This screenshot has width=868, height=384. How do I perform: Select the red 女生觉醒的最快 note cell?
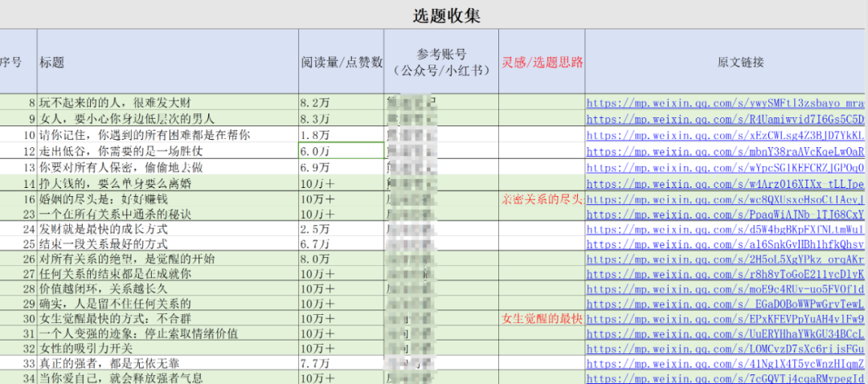pos(542,318)
